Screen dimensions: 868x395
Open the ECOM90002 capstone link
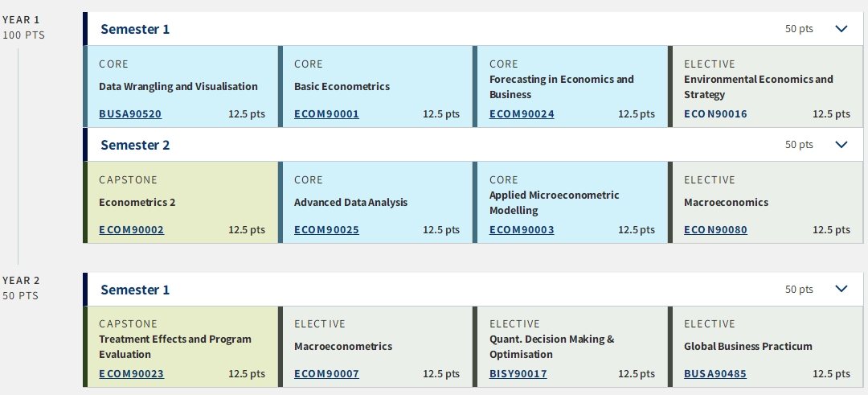point(131,230)
